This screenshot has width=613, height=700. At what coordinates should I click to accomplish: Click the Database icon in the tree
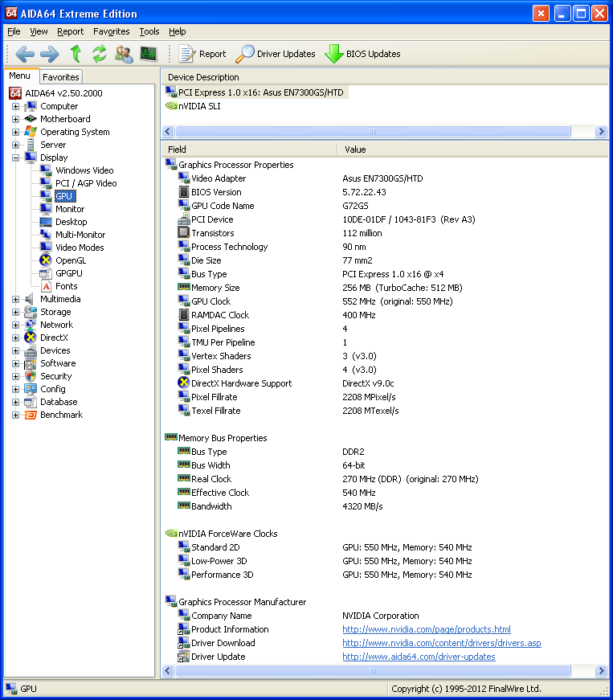click(31, 402)
